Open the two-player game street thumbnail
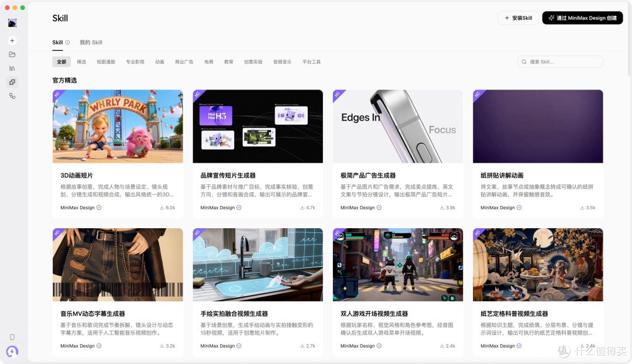632x364 pixels. [398, 265]
